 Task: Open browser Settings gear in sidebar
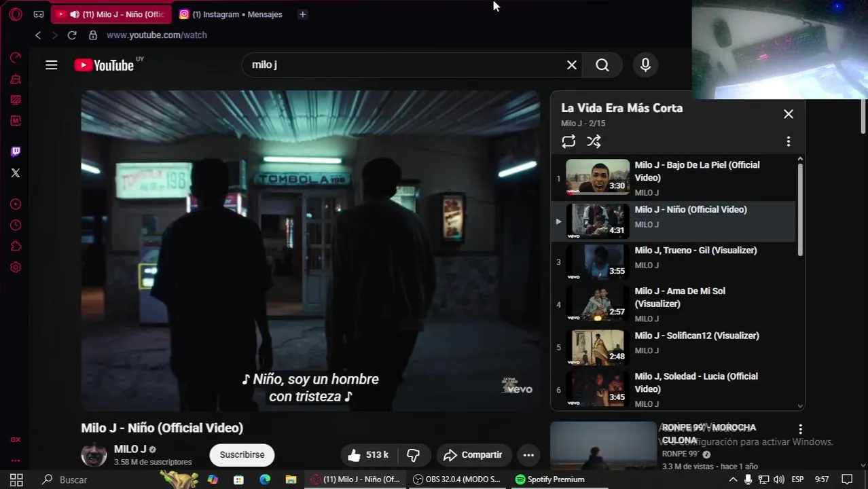pos(16,268)
